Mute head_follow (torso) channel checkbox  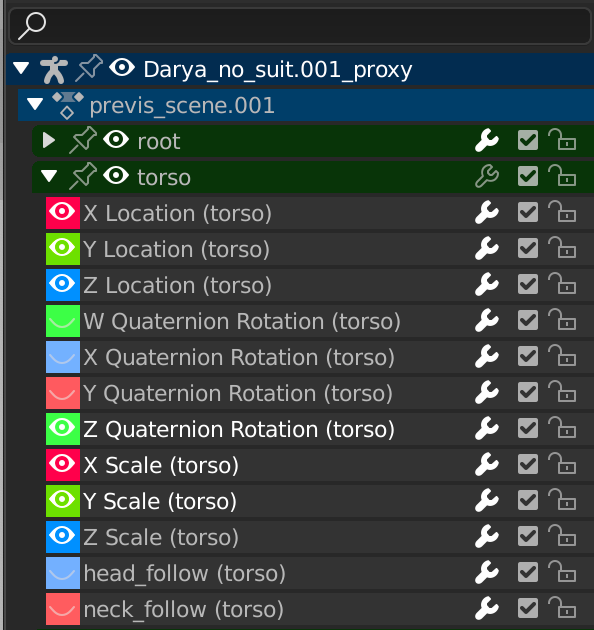tap(528, 573)
